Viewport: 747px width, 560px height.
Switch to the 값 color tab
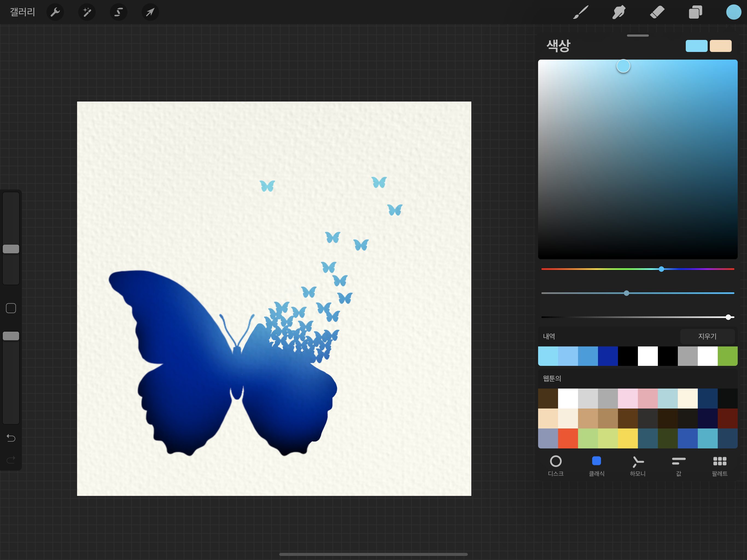678,466
